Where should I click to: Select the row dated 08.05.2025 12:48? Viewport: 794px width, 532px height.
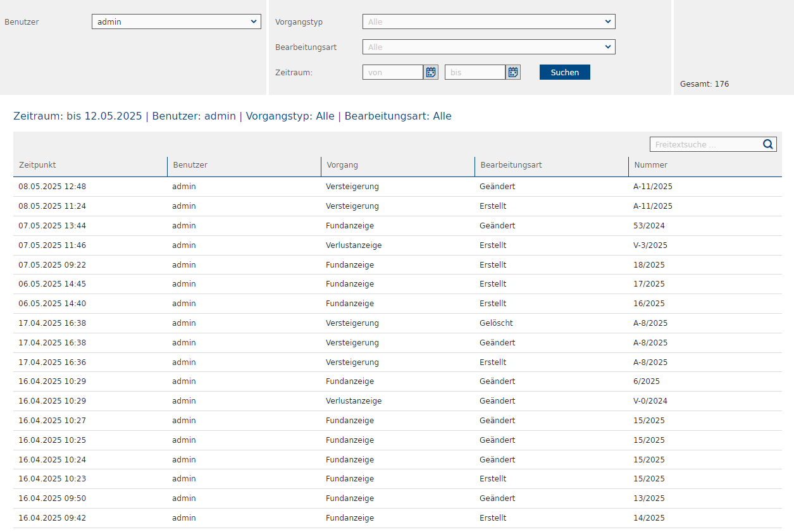point(397,187)
